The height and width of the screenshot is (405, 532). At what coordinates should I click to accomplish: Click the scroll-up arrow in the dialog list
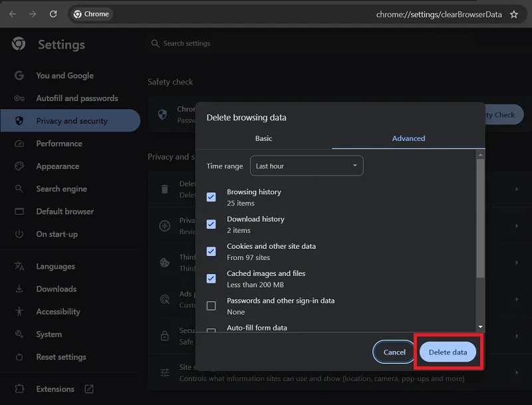pos(480,155)
